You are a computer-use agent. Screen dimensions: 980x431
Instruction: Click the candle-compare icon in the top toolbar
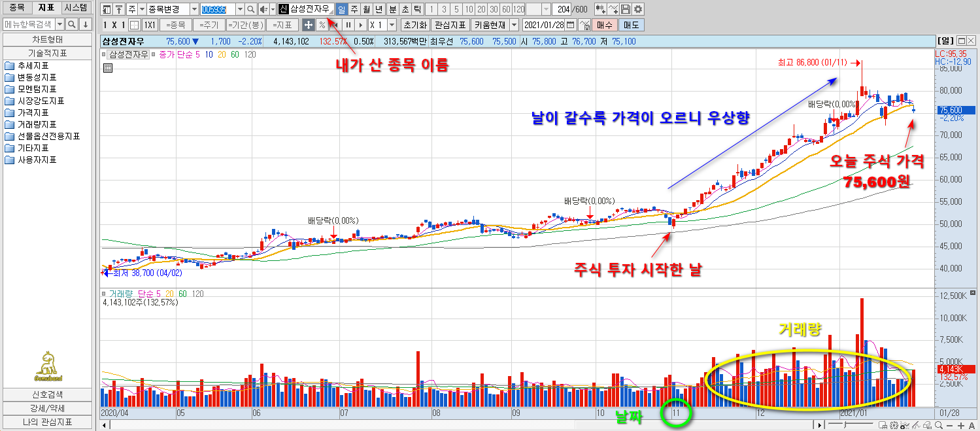[x=600, y=9]
